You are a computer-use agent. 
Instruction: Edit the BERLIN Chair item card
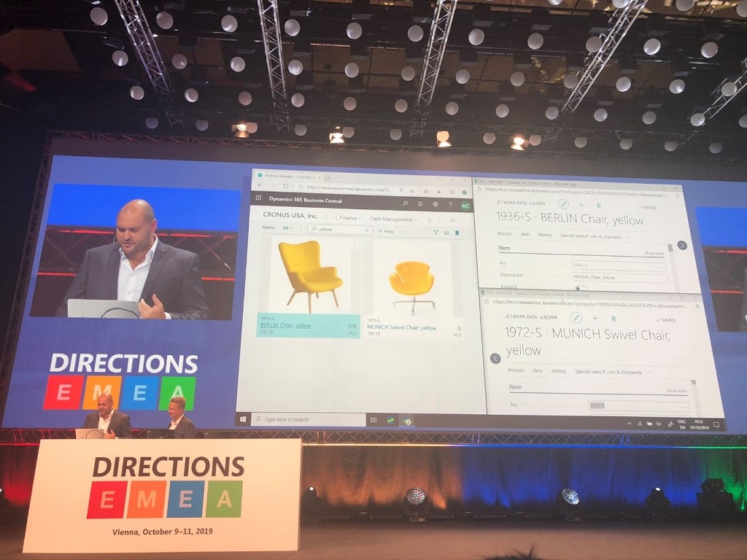[563, 204]
